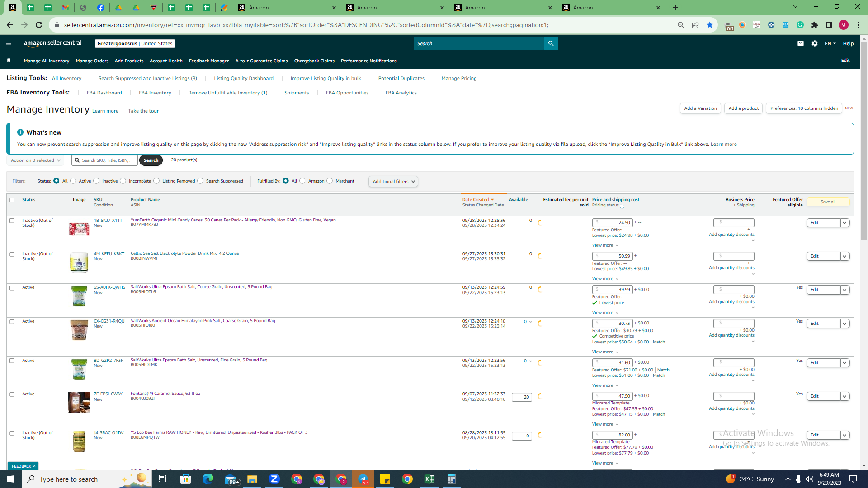The width and height of the screenshot is (868, 488).
Task: Open the browser extensions puzzle icon
Action: point(815,25)
